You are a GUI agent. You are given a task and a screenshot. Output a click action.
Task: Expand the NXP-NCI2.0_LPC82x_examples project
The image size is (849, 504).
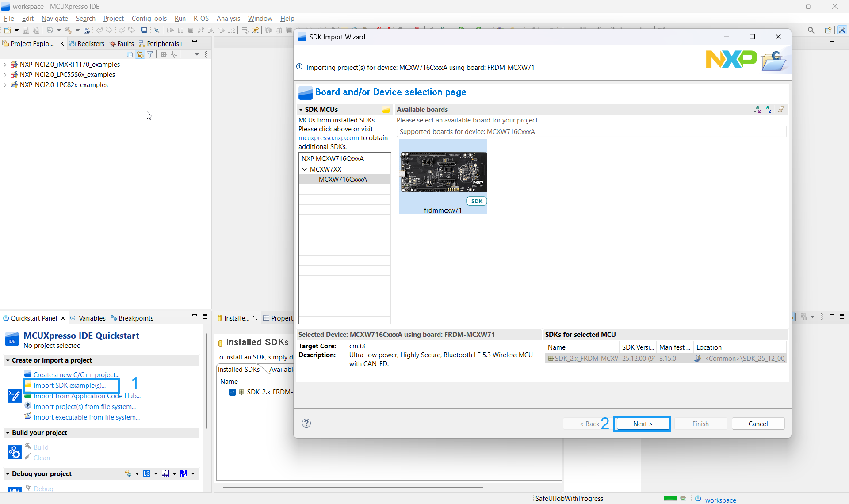pyautogui.click(x=5, y=85)
